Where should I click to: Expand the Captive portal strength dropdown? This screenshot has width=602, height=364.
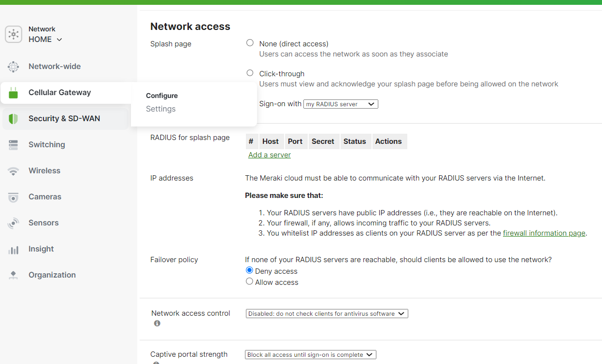click(x=310, y=354)
